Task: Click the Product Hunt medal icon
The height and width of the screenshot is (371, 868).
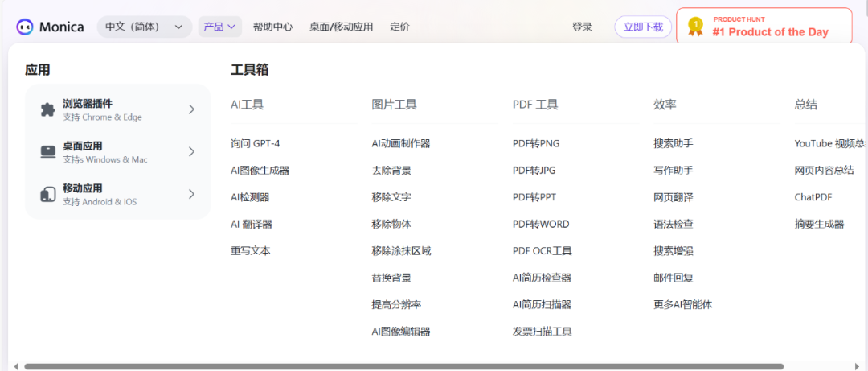Action: [695, 27]
